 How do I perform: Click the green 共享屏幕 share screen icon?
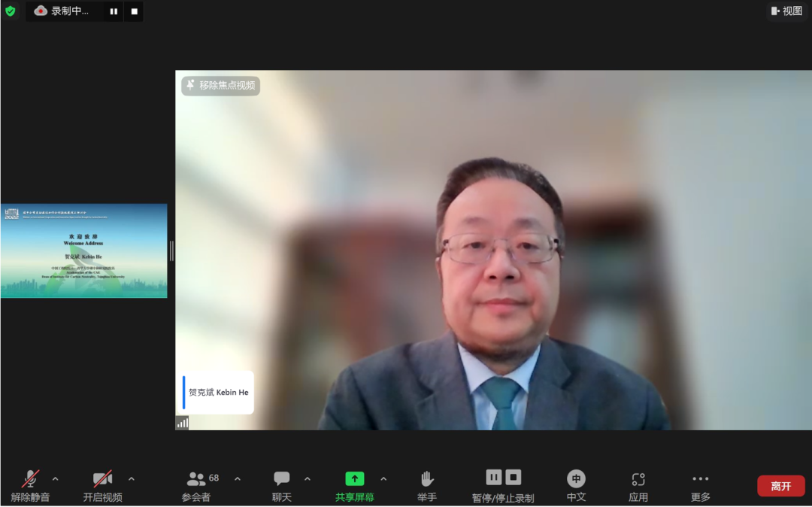coord(354,479)
